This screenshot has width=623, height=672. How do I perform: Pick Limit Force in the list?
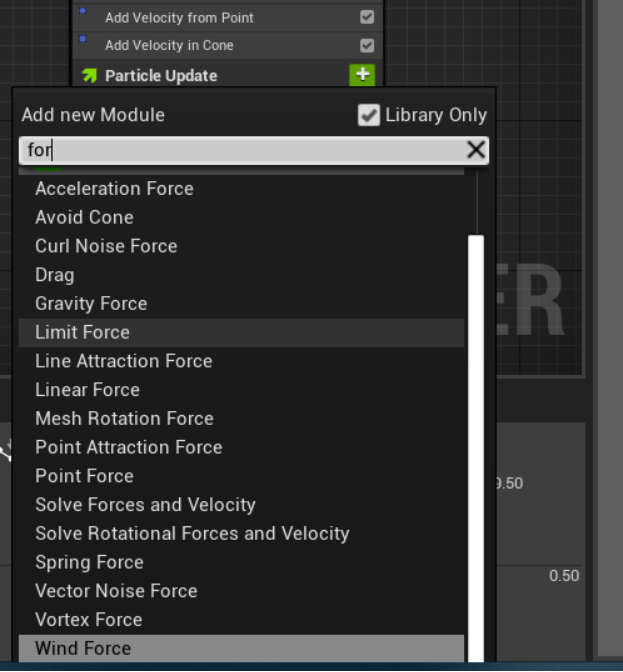pyautogui.click(x=82, y=332)
